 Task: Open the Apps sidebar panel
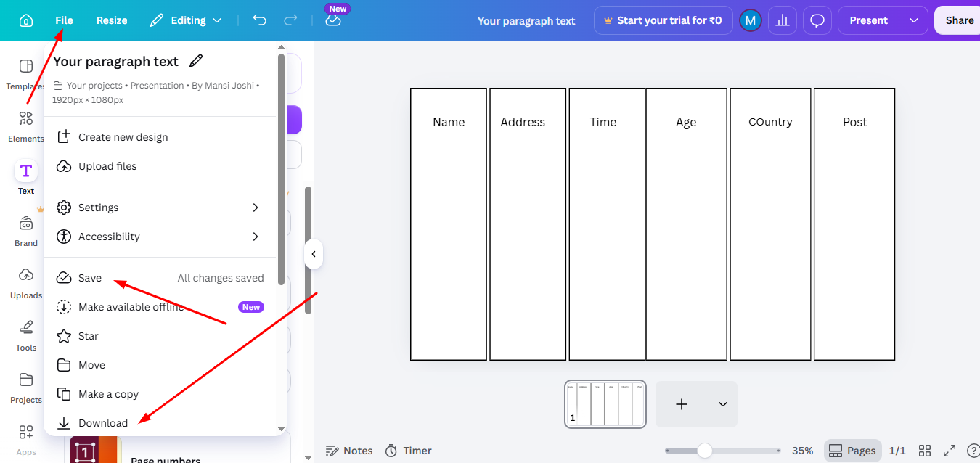pyautogui.click(x=26, y=440)
